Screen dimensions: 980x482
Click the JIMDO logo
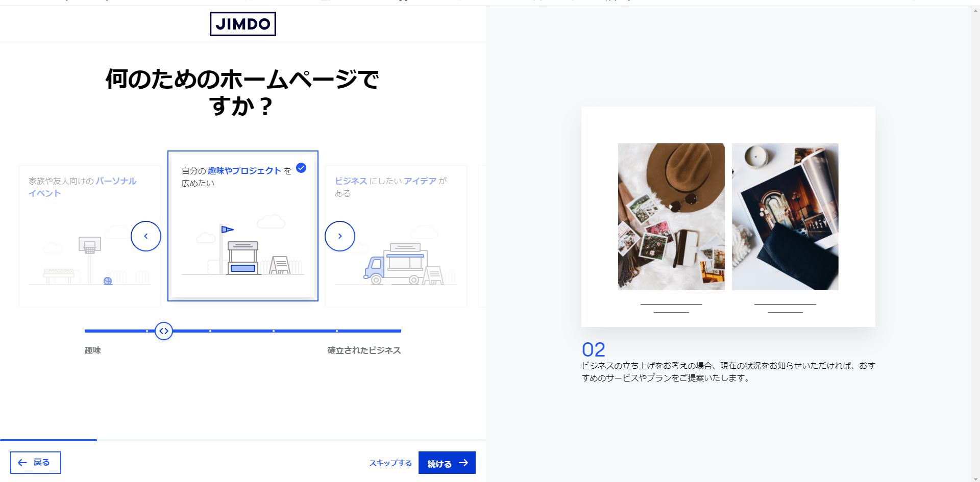(x=243, y=24)
